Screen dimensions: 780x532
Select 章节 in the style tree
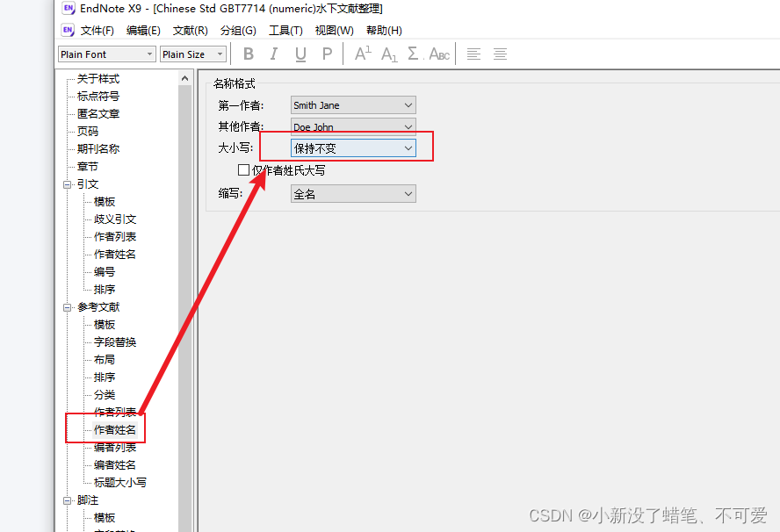[88, 167]
